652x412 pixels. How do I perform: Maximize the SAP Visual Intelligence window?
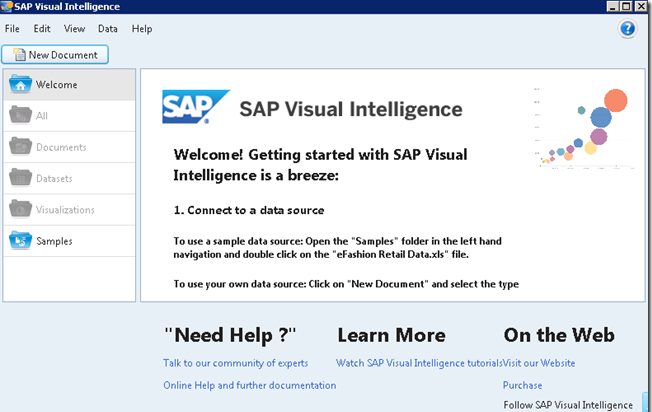tap(626, 6)
